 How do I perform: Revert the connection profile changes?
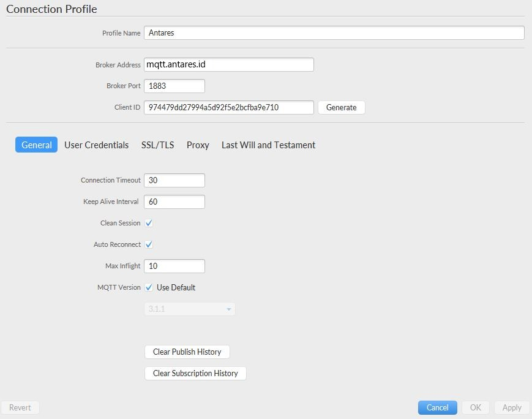pyautogui.click(x=20, y=407)
